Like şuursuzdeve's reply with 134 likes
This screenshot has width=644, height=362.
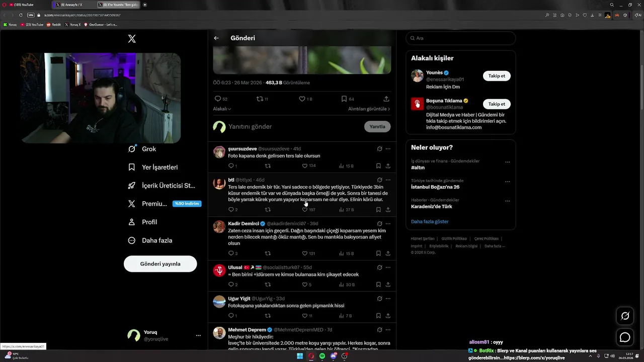coord(309,166)
